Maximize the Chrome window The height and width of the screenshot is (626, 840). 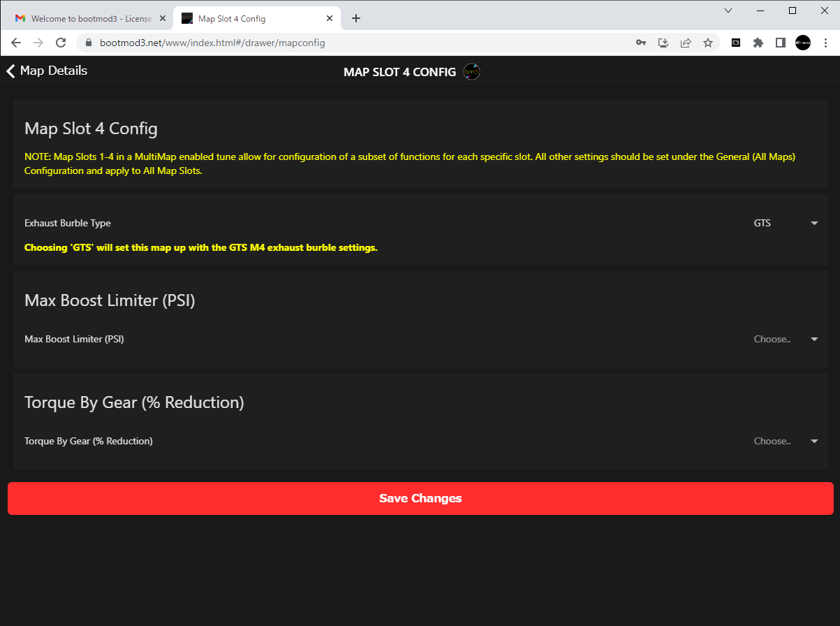tap(793, 10)
